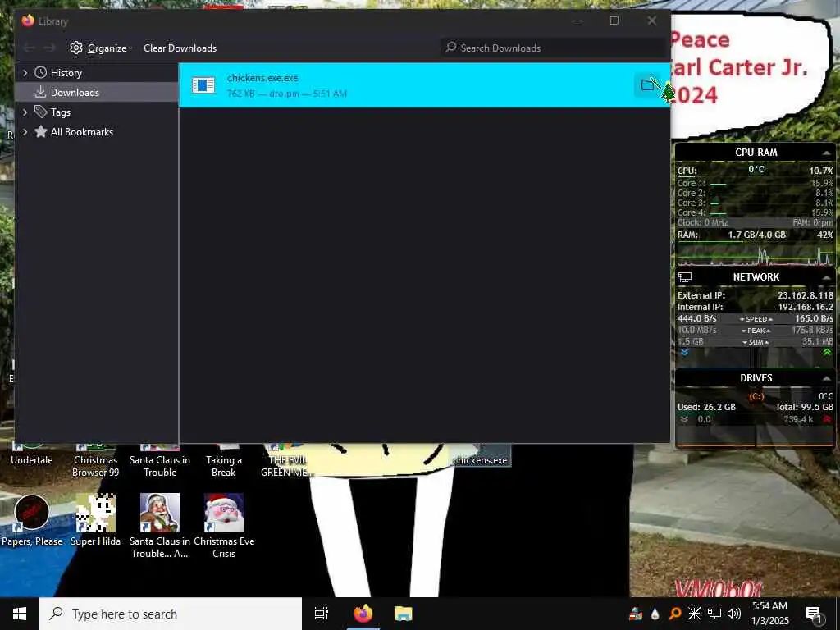Viewport: 840px width, 630px height.
Task: Select Downloads in the sidebar
Action: tap(75, 93)
